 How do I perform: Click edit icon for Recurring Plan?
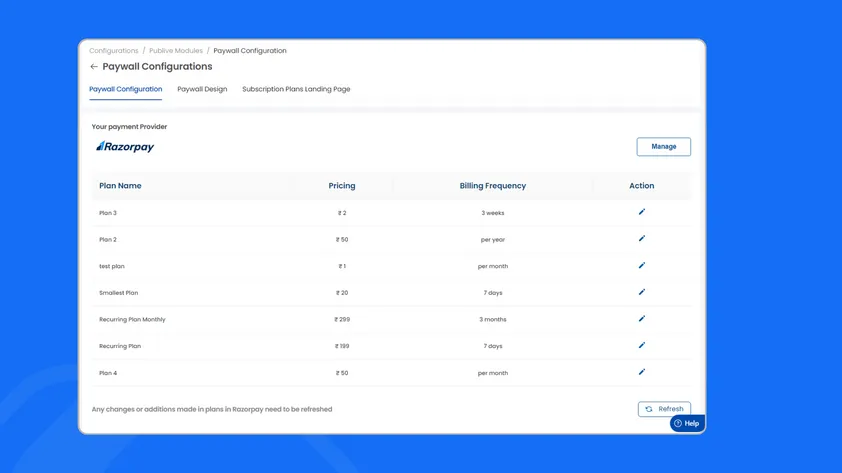coord(642,346)
